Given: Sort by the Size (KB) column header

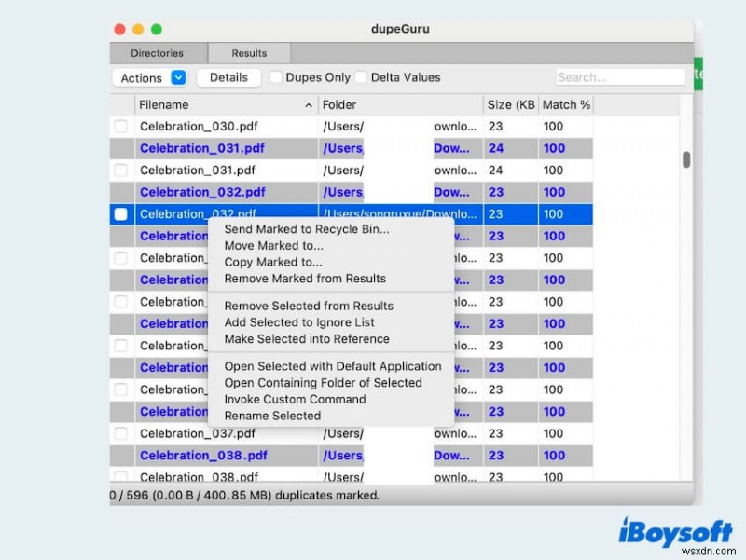Looking at the screenshot, I should (x=510, y=104).
